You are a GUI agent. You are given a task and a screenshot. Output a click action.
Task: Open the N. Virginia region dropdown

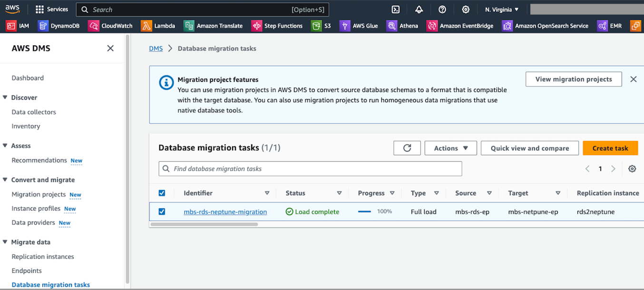(x=502, y=10)
